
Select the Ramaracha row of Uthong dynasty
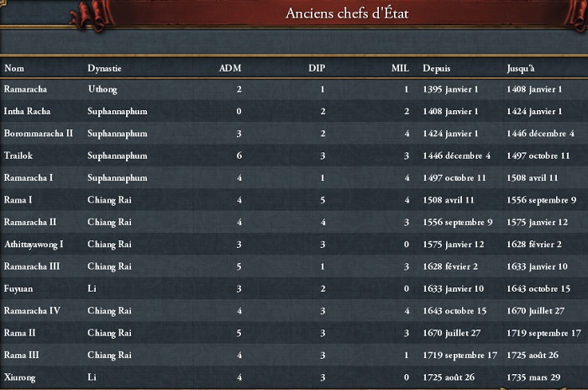pos(294,89)
